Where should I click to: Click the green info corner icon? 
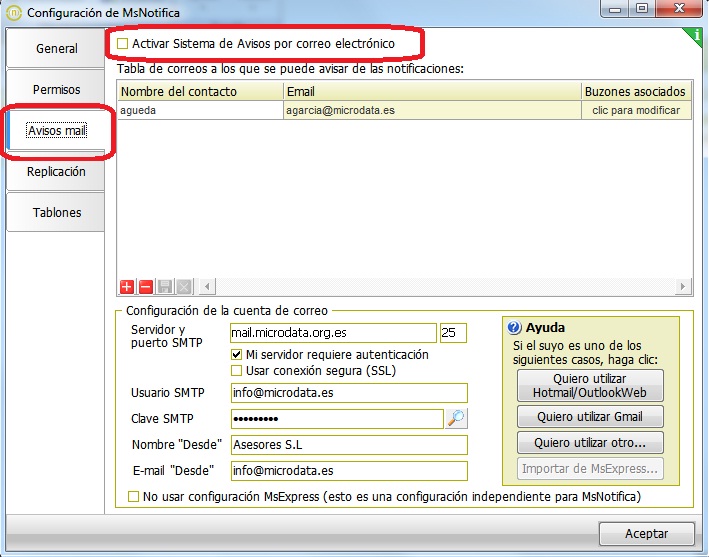(695, 35)
